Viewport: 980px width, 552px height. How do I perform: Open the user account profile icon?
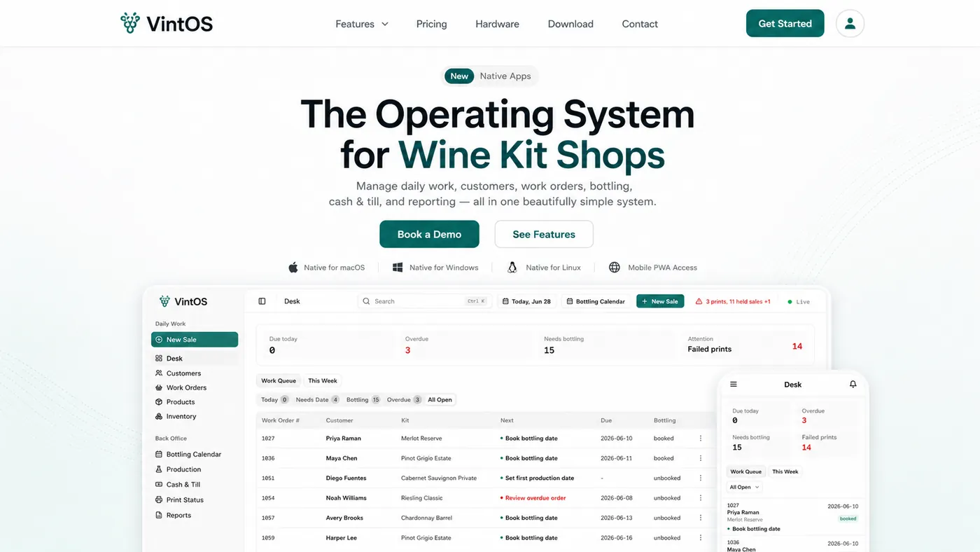850,23
